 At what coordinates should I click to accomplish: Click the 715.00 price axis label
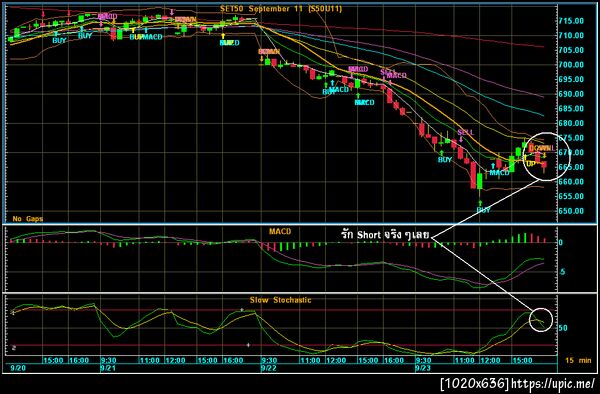pyautogui.click(x=571, y=21)
